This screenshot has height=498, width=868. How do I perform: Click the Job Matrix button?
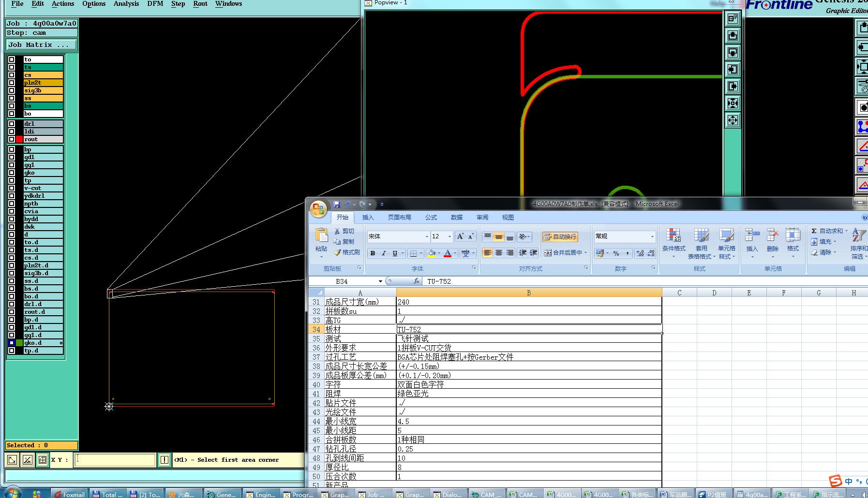tap(41, 45)
